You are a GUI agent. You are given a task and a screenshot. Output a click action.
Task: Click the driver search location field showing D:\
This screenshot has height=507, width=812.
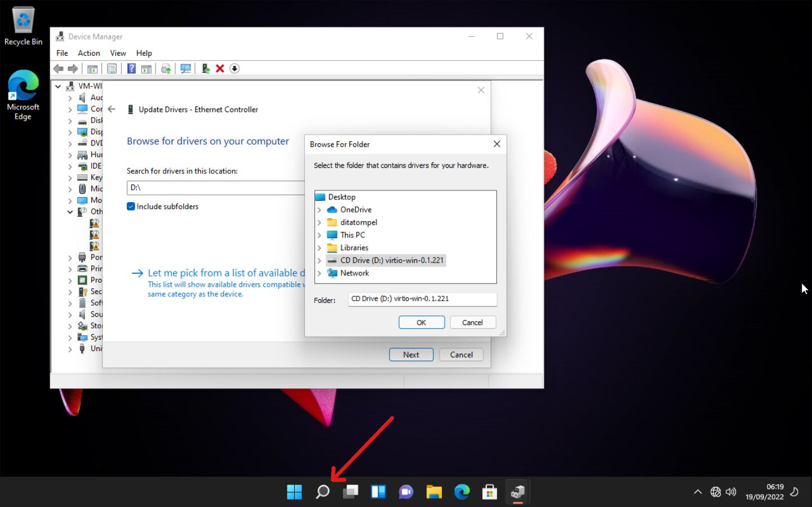click(216, 188)
